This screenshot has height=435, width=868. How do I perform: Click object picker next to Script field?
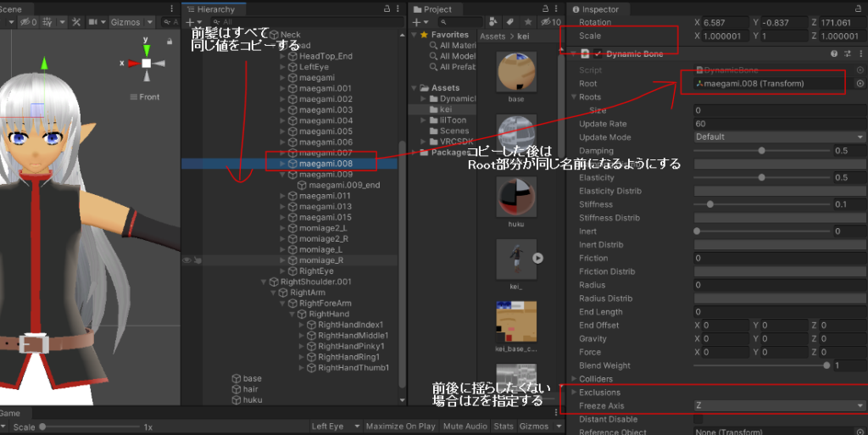(x=860, y=70)
